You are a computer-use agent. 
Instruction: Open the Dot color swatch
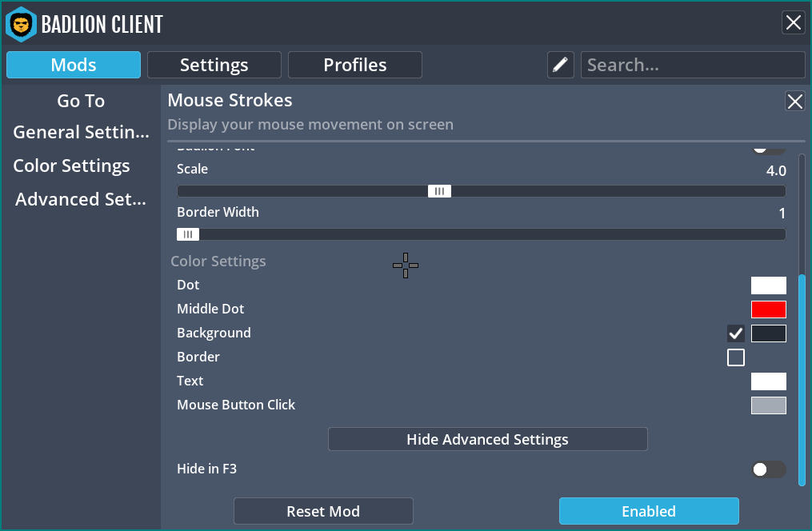point(768,285)
